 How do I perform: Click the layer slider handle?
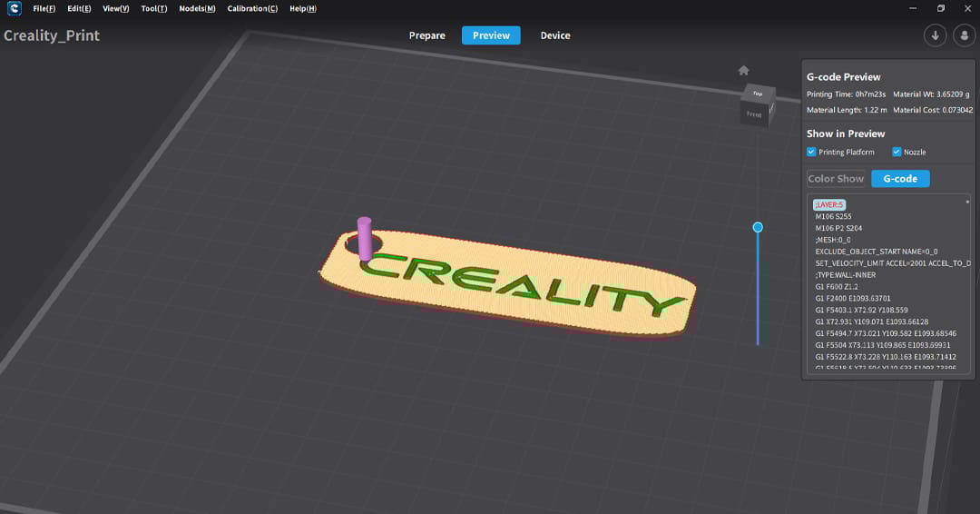click(758, 227)
